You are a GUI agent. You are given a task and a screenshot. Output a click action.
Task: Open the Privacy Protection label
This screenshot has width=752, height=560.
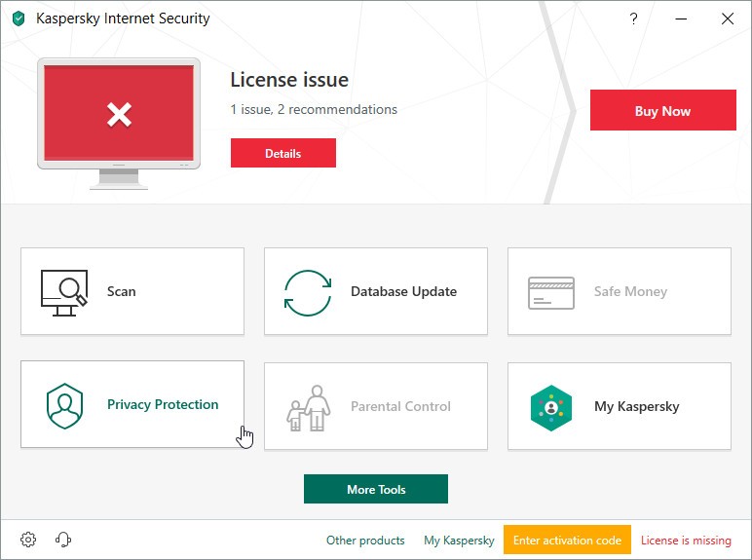click(163, 404)
